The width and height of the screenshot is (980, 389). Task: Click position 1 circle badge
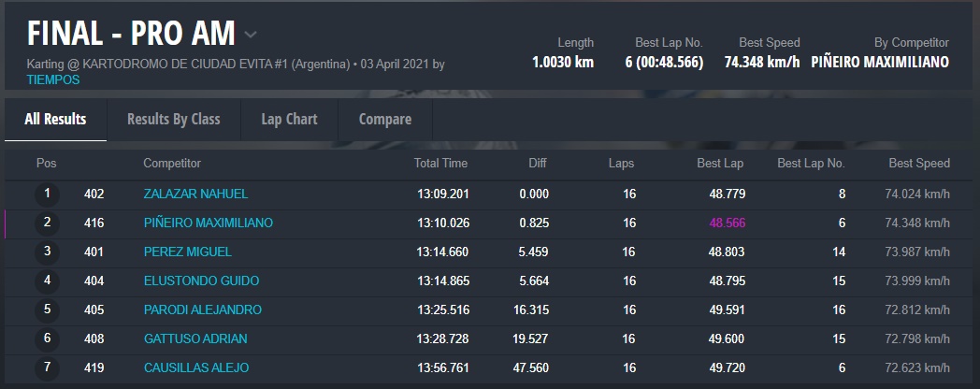coord(46,194)
